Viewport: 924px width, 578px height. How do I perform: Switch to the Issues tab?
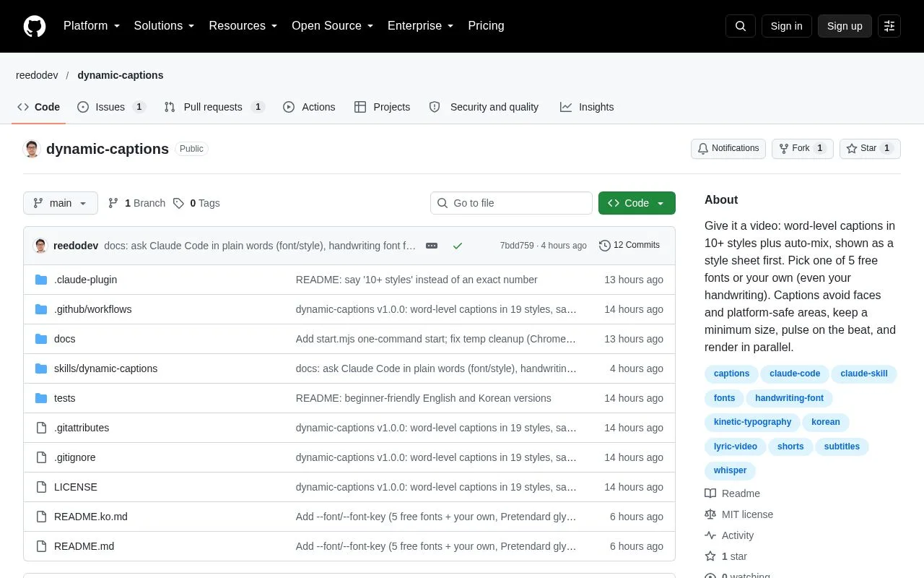pos(112,107)
